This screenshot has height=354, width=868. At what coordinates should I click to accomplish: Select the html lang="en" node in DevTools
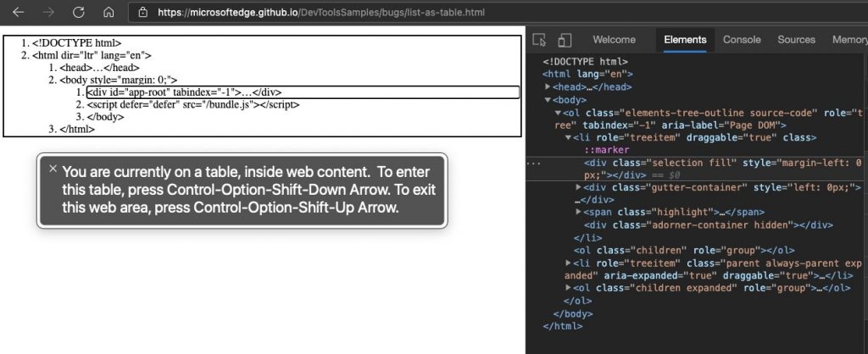588,75
